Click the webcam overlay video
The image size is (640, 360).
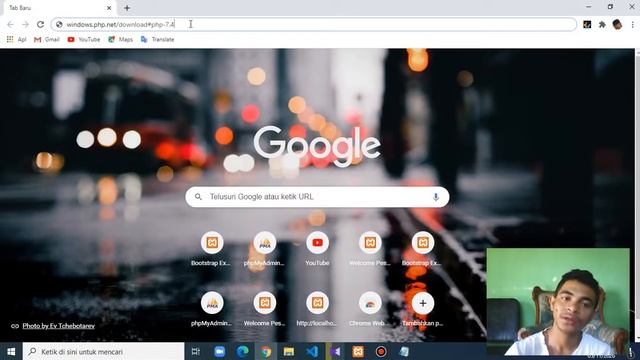[558, 301]
